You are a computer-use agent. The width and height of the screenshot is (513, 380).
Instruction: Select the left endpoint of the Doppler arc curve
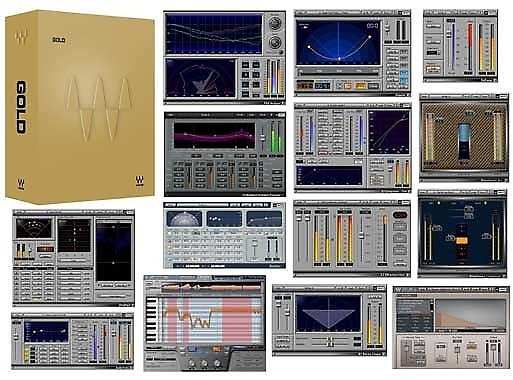(x=309, y=47)
